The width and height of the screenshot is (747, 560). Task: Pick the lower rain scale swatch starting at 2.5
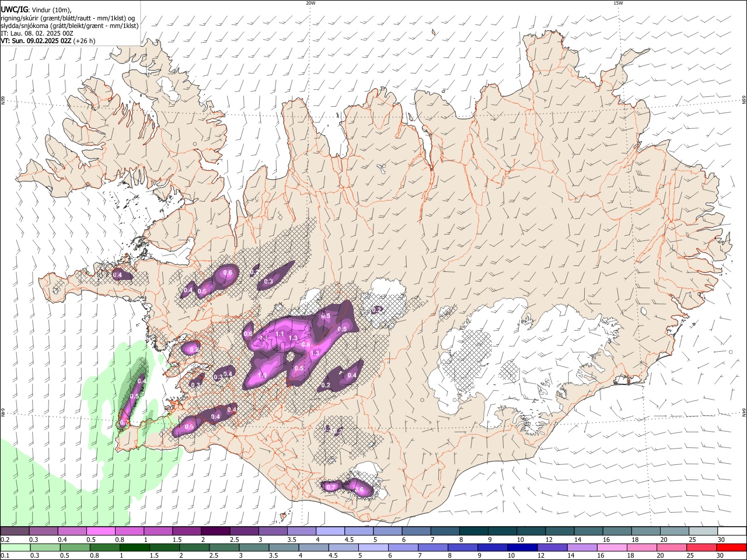224,547
